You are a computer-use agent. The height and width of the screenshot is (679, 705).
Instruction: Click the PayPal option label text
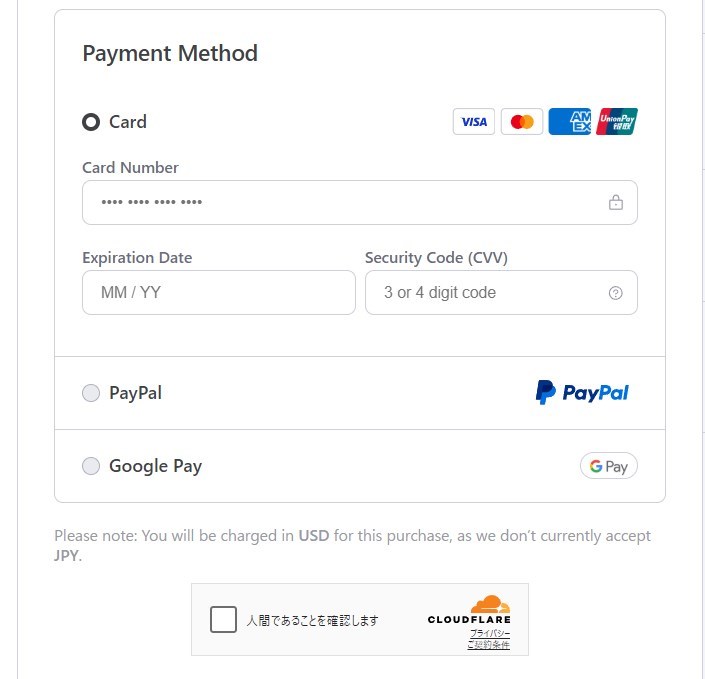click(x=135, y=393)
